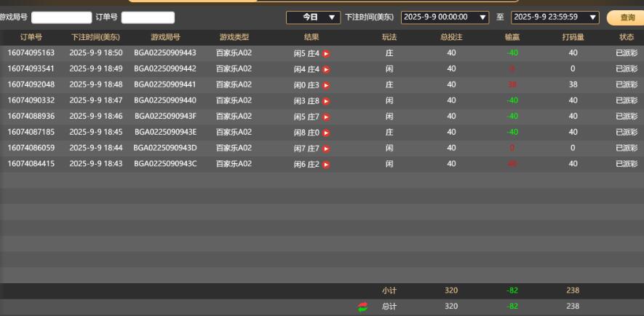Image resolution: width=644 pixels, height=316 pixels.
Task: Play replay for result 闲4 庄4
Action: (326, 69)
